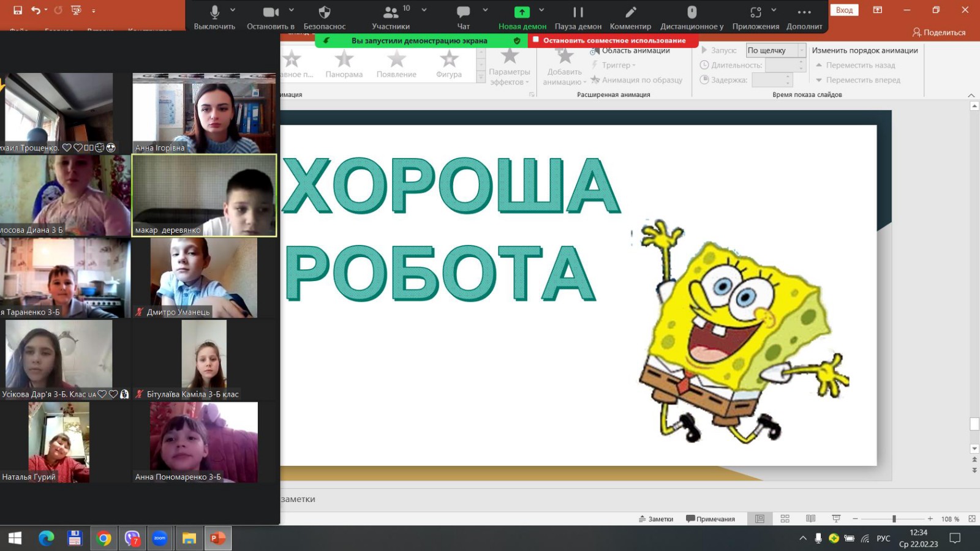Click the zoom out minus button
The width and height of the screenshot is (980, 551).
pos(855,519)
